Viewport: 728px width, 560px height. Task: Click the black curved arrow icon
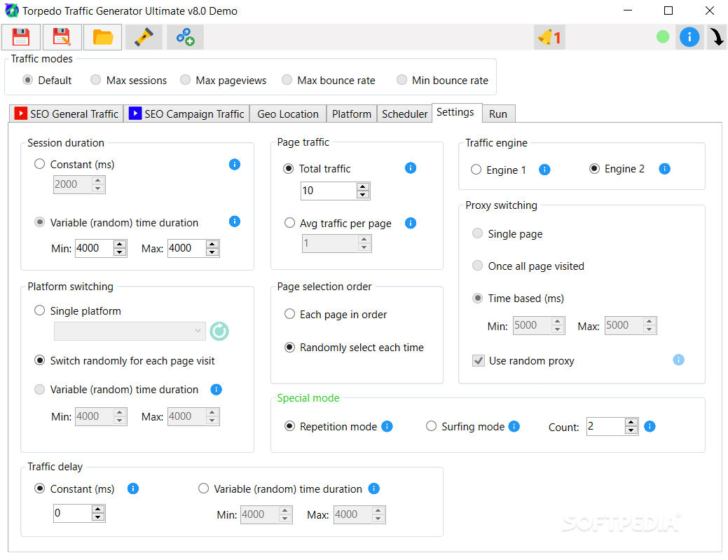[717, 37]
